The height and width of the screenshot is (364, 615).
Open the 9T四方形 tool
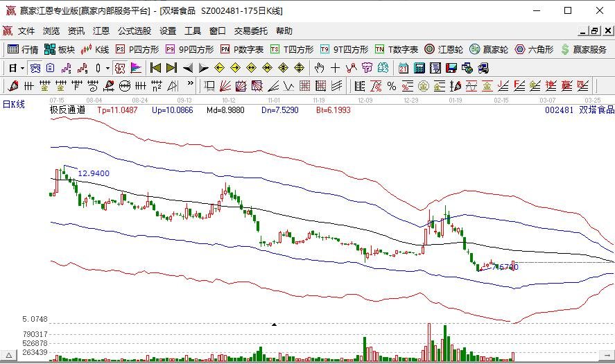344,49
